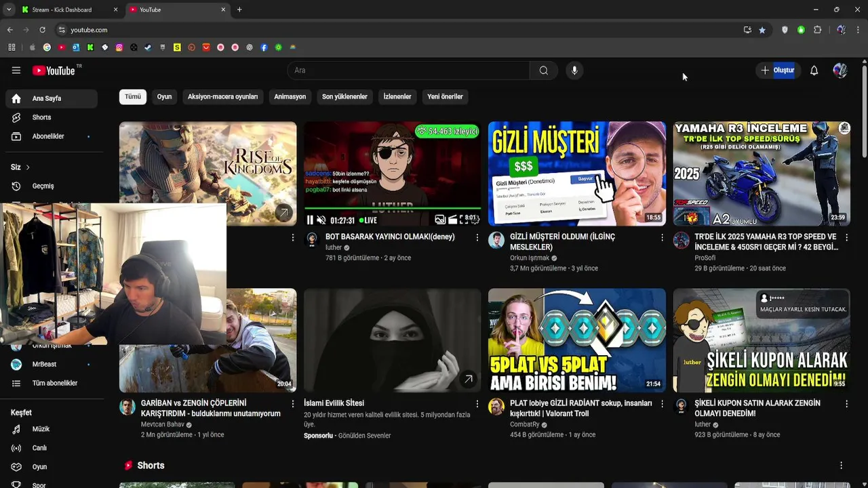Reload the page
Screen dimensions: 868x488
tap(42, 30)
